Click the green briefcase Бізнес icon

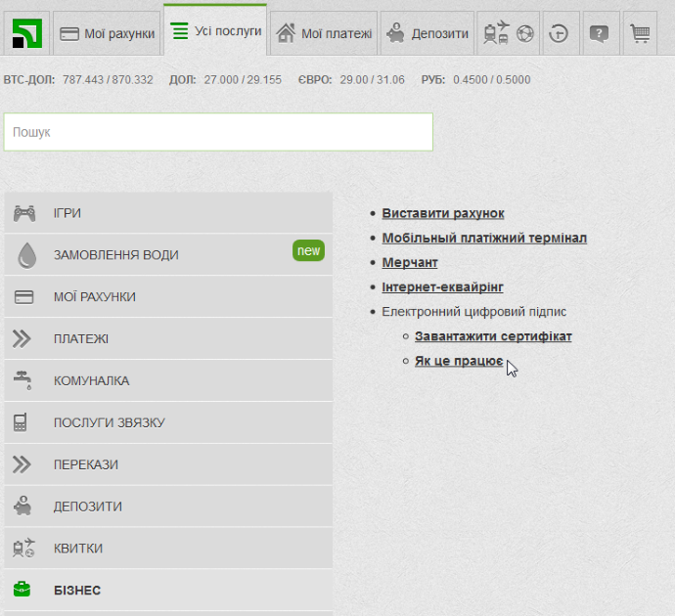pos(22,590)
